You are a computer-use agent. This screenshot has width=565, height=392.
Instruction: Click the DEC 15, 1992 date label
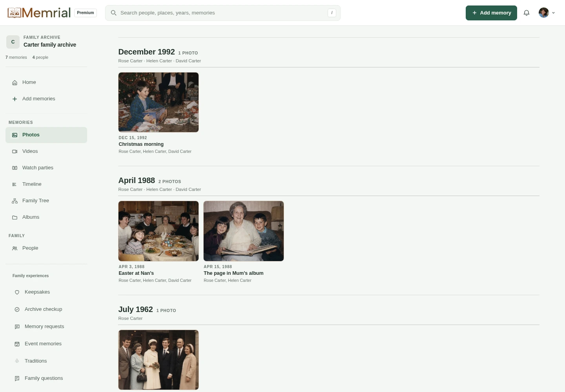[133, 138]
